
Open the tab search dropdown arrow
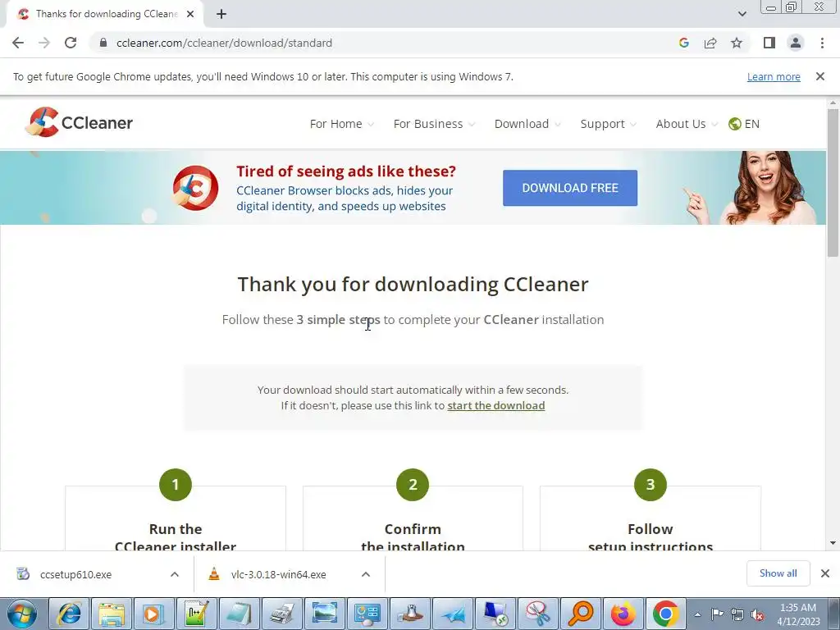pos(742,14)
